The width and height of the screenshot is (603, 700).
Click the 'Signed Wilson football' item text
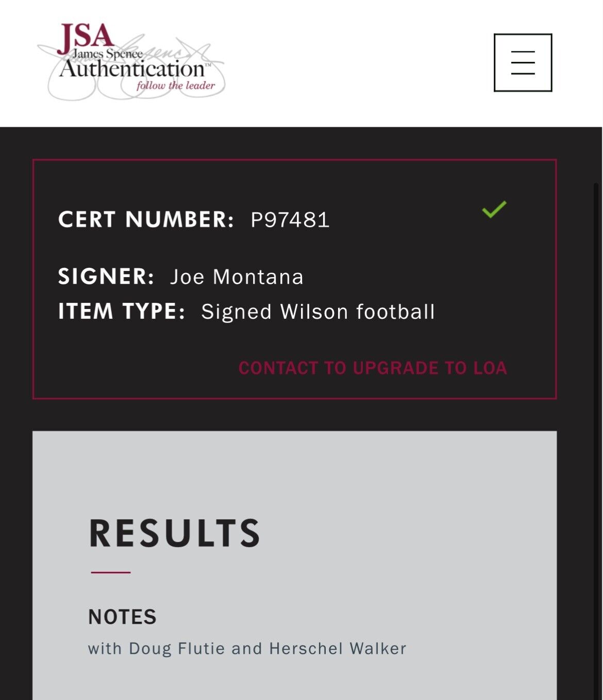(x=318, y=312)
